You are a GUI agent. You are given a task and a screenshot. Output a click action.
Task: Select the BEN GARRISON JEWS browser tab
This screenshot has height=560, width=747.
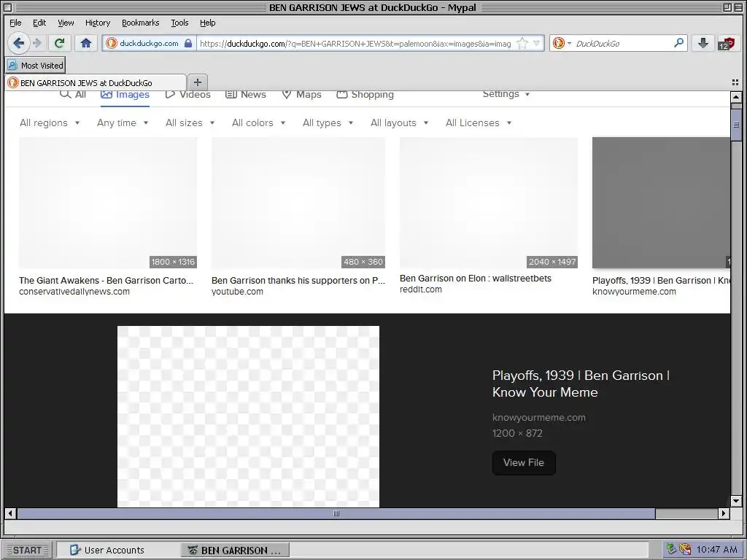(x=96, y=83)
